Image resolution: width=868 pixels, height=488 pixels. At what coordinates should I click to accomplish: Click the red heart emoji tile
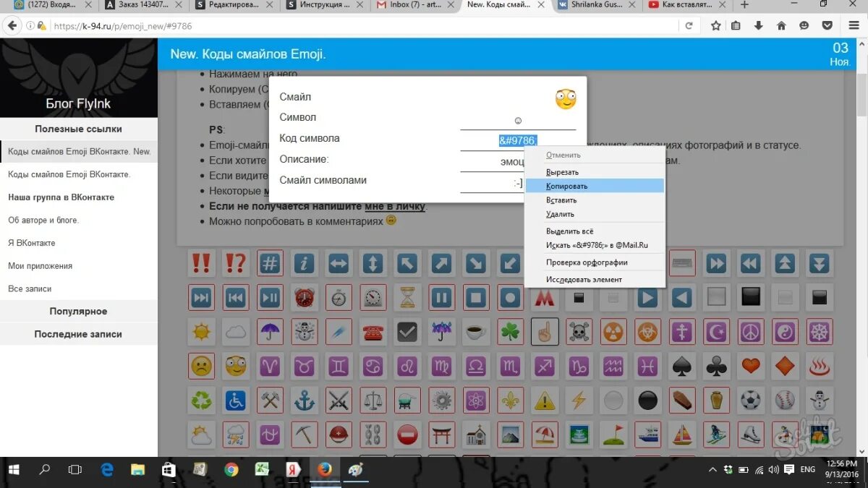pyautogui.click(x=751, y=366)
